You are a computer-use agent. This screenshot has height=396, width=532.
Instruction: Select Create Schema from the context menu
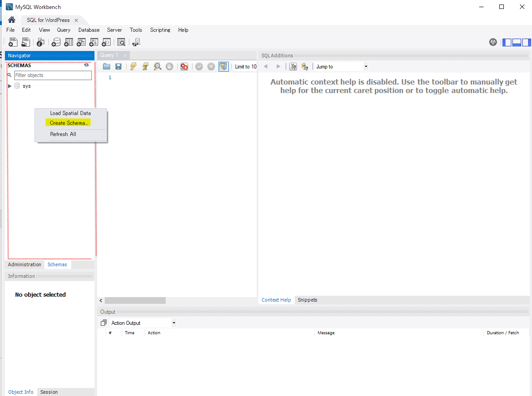coord(68,123)
